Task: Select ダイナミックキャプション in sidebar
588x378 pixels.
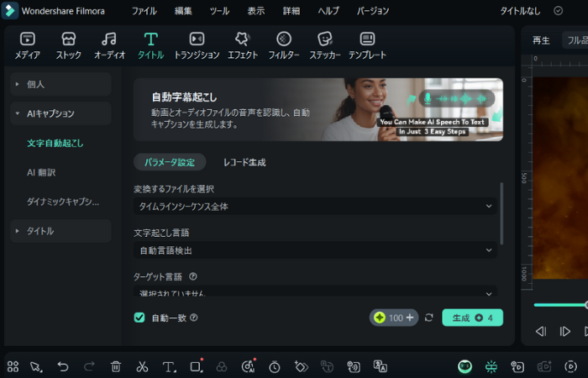Action: (63, 202)
